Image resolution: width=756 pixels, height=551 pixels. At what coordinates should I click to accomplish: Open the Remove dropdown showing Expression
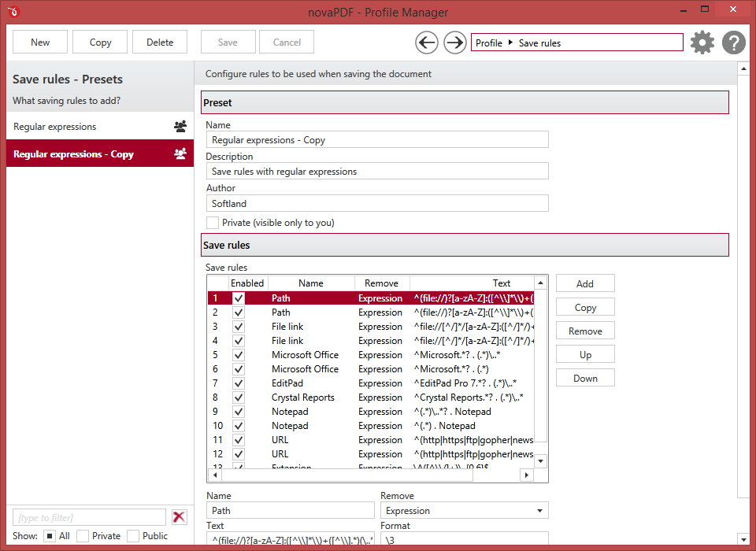click(x=465, y=511)
